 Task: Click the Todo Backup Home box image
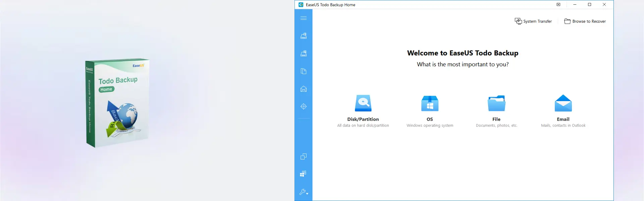point(117,103)
